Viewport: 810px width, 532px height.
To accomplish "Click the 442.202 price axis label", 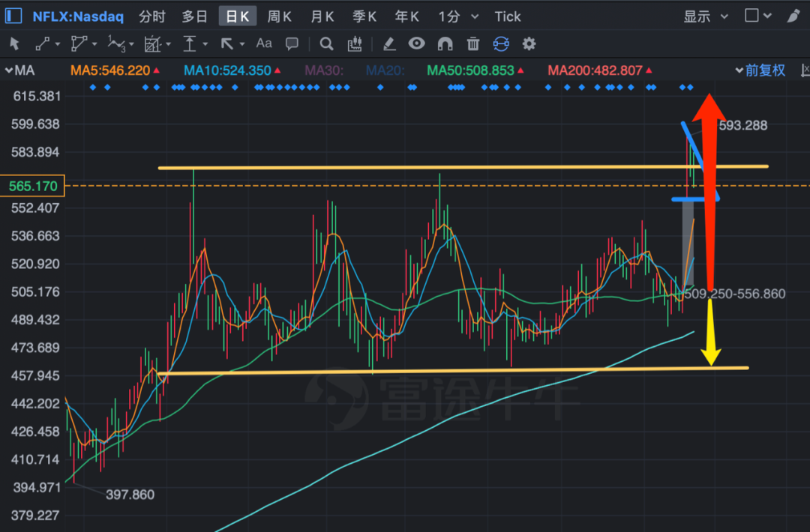I will coord(35,403).
